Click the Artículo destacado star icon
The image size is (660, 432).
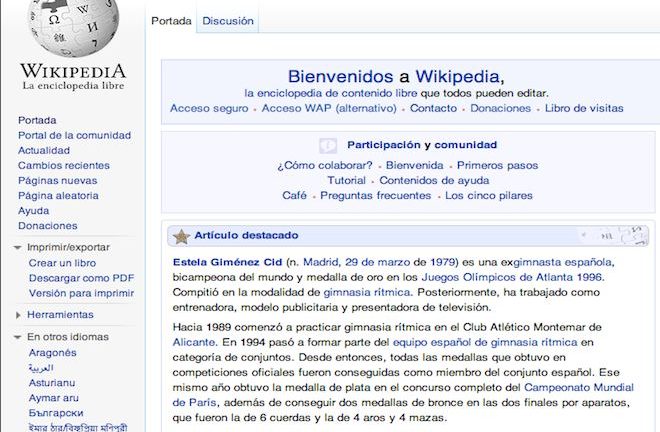click(x=181, y=236)
